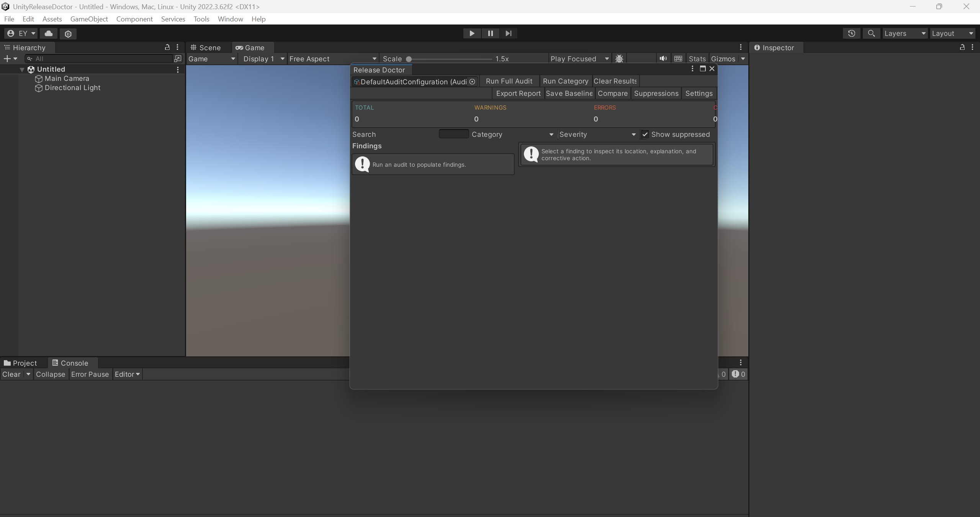Screen dimensions: 980x517
Task: Open the Undo History icon
Action: pos(851,33)
